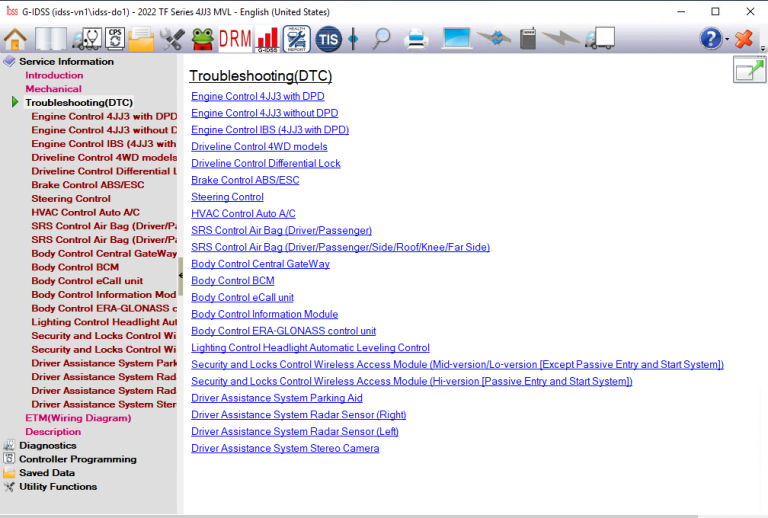
Task: Open Body Control ERA-GLONASS control unit link
Action: pyautogui.click(x=284, y=330)
